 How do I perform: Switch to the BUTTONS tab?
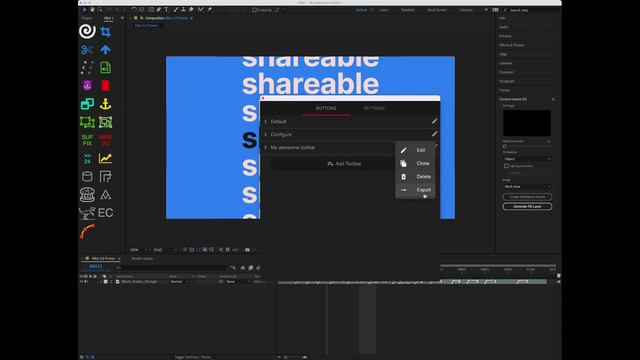(326, 108)
